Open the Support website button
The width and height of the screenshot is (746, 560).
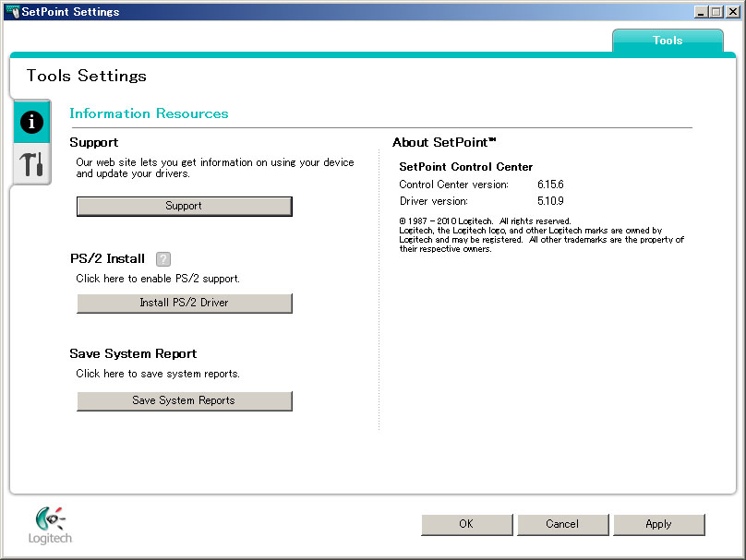[184, 206]
